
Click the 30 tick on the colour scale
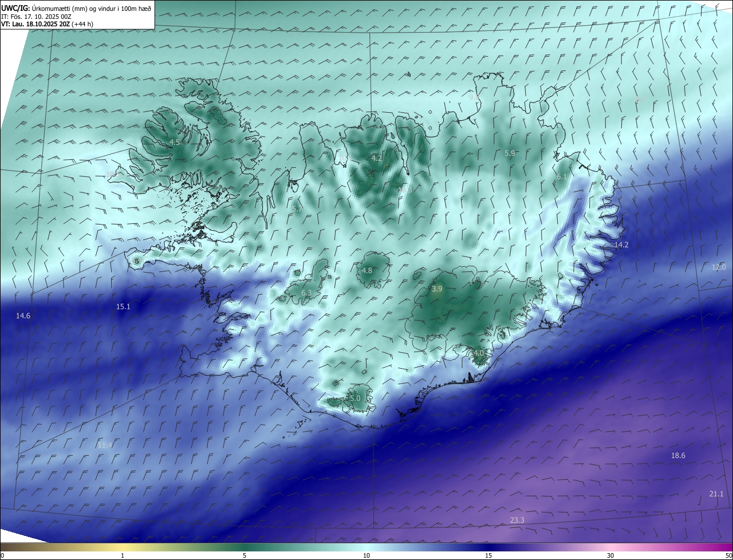tap(610, 555)
